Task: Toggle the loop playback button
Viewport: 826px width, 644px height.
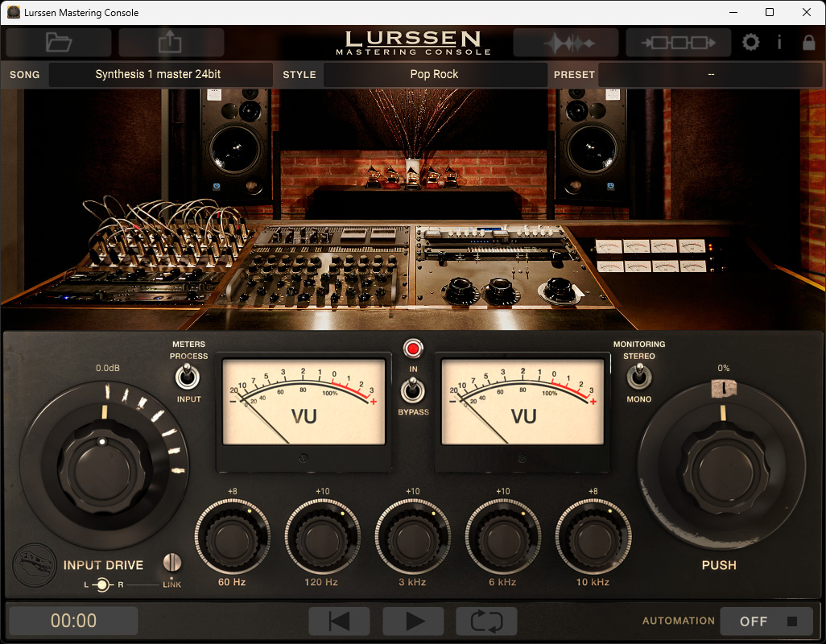Action: tap(486, 621)
